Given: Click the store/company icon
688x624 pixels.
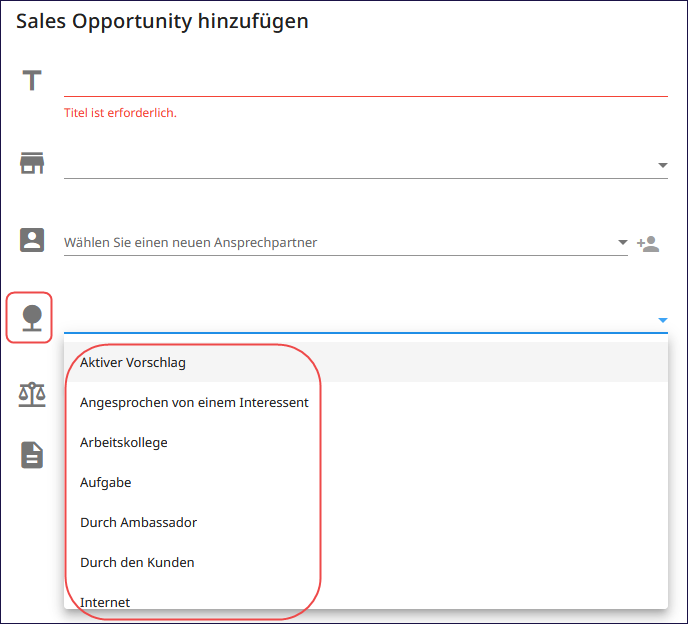Looking at the screenshot, I should click(32, 163).
